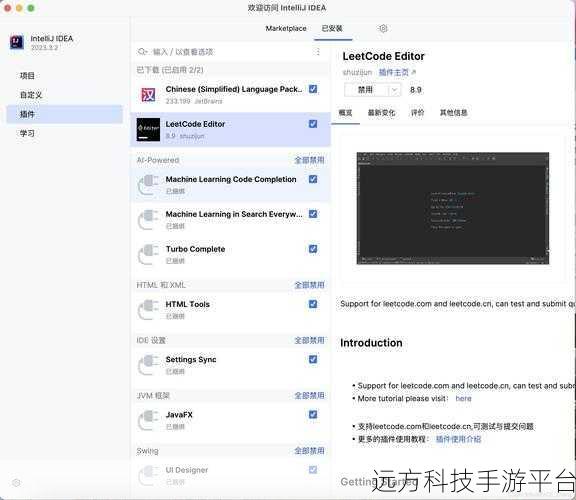The width and height of the screenshot is (576, 500).
Task: Disable the Settings Sync checkbox
Action: click(313, 359)
